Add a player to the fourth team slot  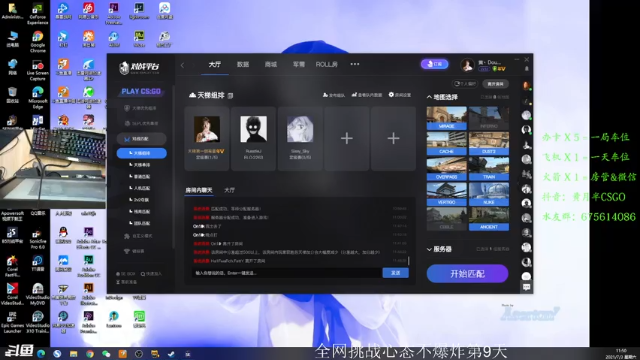pyautogui.click(x=347, y=138)
